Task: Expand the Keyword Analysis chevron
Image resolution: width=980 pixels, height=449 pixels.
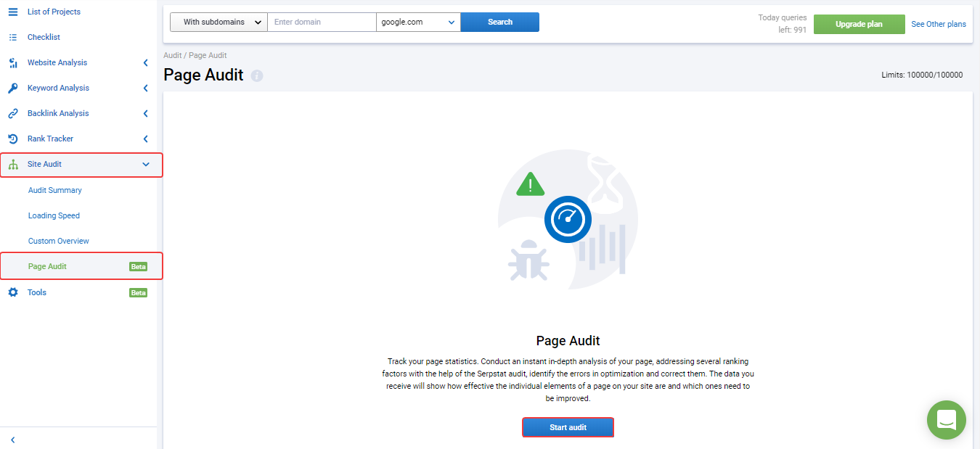Action: tap(146, 88)
